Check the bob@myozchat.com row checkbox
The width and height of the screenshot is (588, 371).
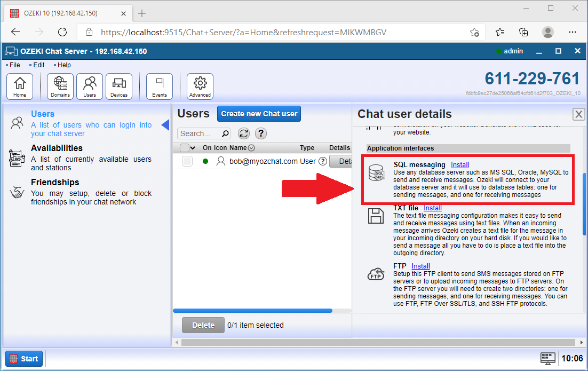coord(188,160)
